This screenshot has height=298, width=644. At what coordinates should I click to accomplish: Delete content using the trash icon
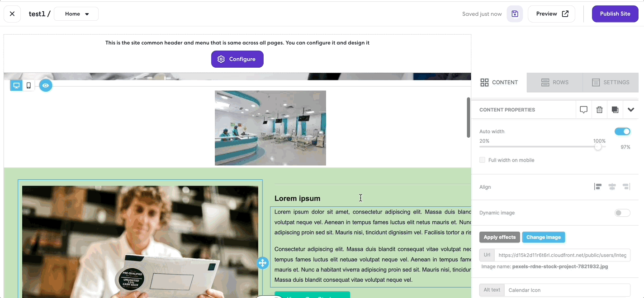(x=599, y=110)
